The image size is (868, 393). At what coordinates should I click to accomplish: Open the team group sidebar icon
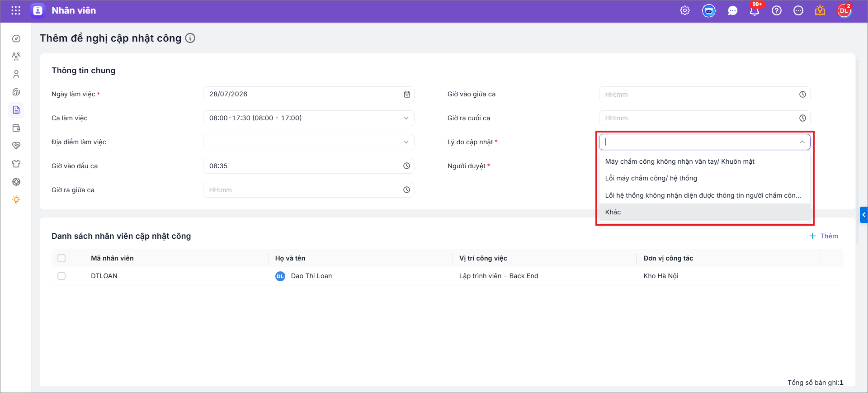click(16, 57)
